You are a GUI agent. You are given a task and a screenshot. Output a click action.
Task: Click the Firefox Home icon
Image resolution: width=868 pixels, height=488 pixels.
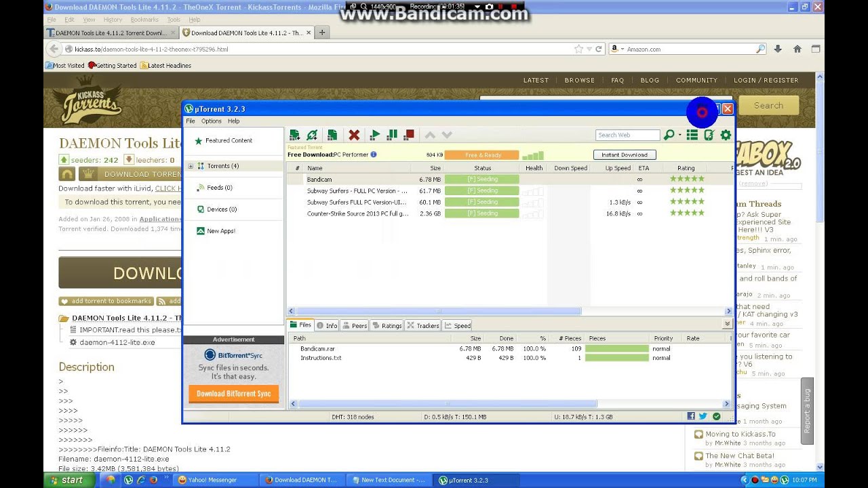pyautogui.click(x=797, y=49)
